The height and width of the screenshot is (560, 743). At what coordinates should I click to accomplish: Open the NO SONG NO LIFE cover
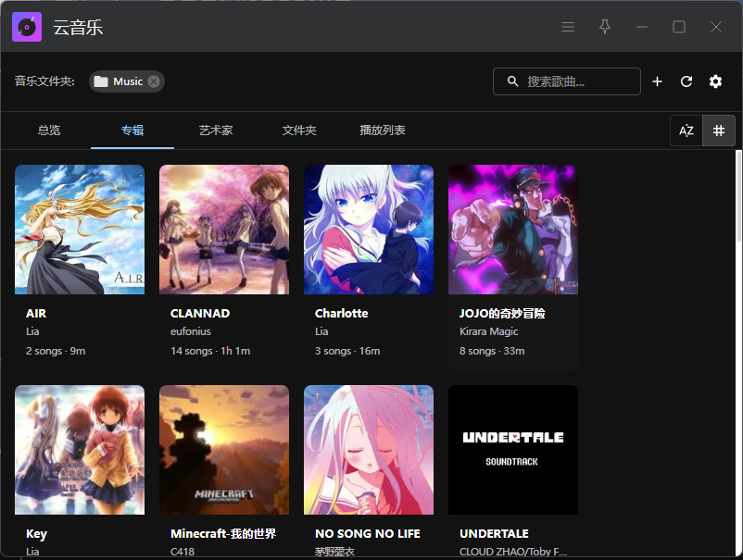[369, 450]
